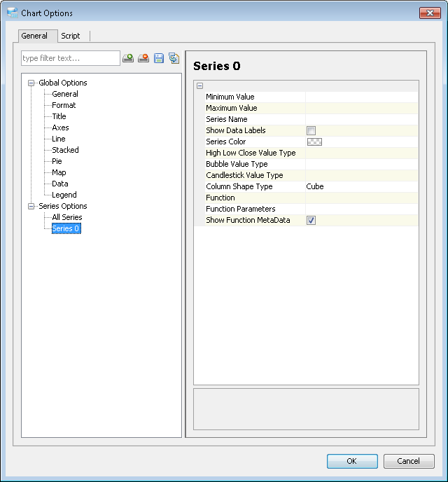This screenshot has width=448, height=482.
Task: Click the Chart Options title bar icon
Action: click(13, 13)
